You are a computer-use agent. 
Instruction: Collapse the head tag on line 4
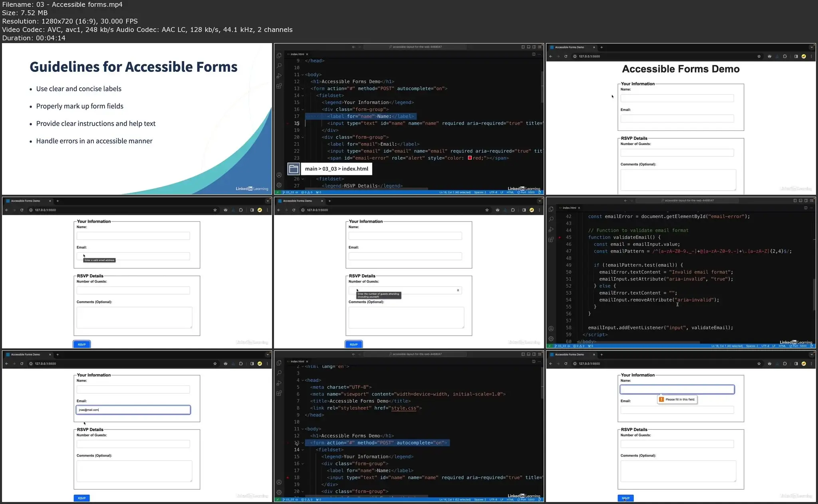[x=302, y=380]
